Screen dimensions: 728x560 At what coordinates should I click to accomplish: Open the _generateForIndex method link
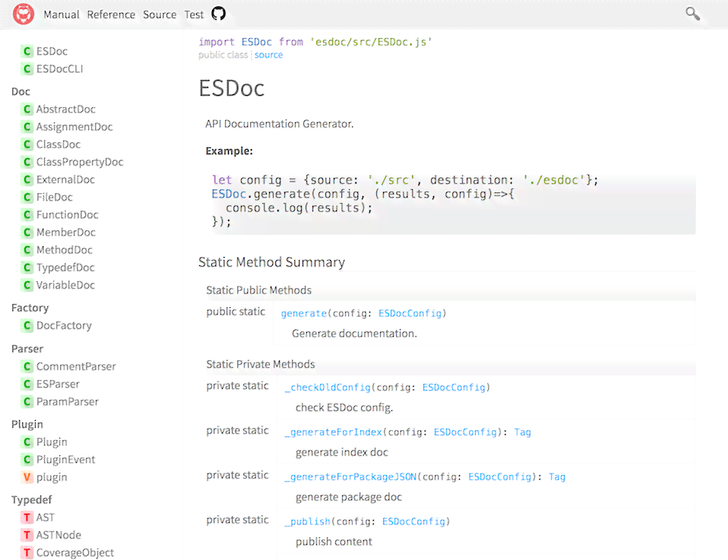point(334,432)
